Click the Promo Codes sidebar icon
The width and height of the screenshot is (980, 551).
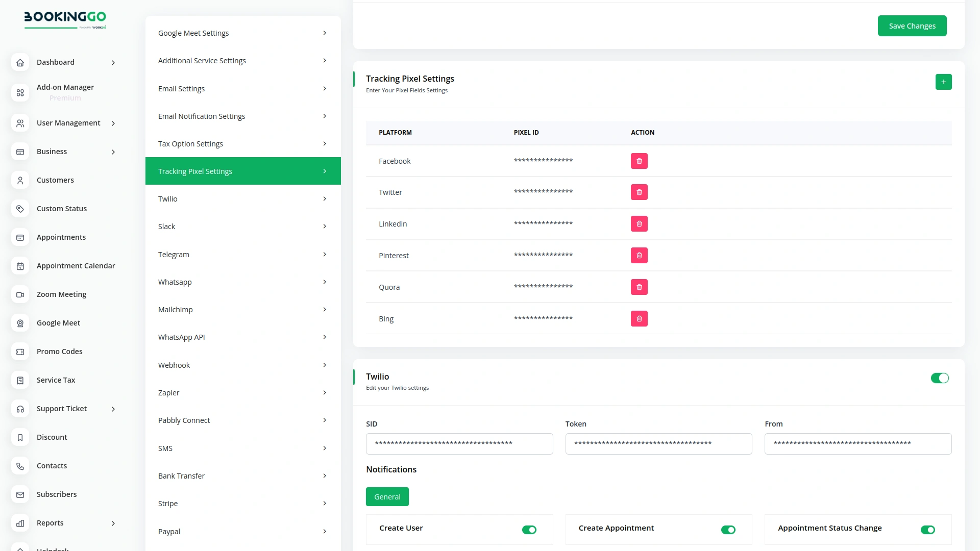[x=20, y=352]
